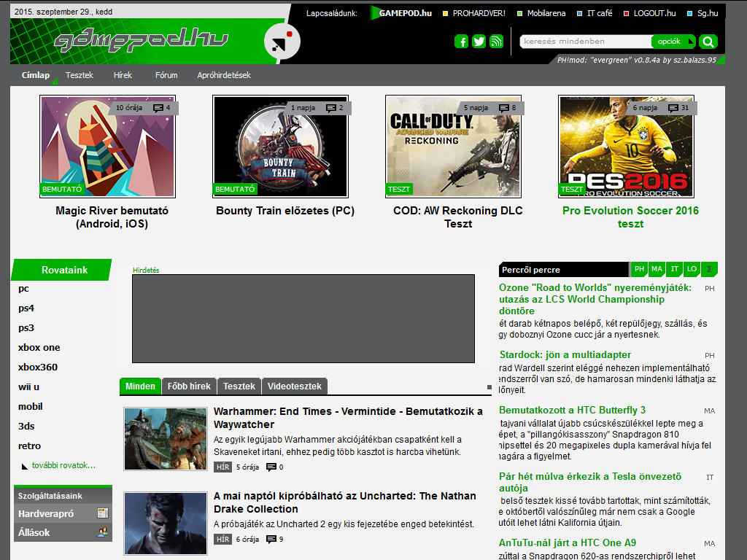Expand további rovatok list
This screenshot has width=747, height=560.
point(64,465)
